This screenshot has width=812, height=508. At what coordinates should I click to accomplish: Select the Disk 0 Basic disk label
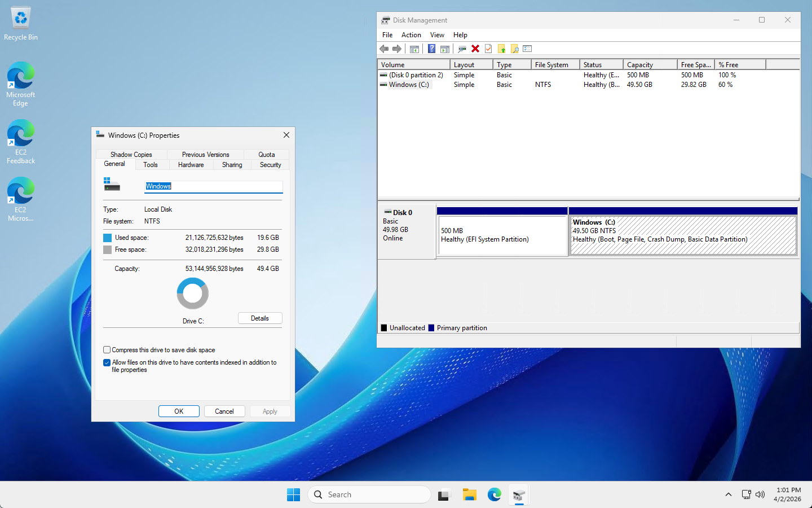[407, 231]
